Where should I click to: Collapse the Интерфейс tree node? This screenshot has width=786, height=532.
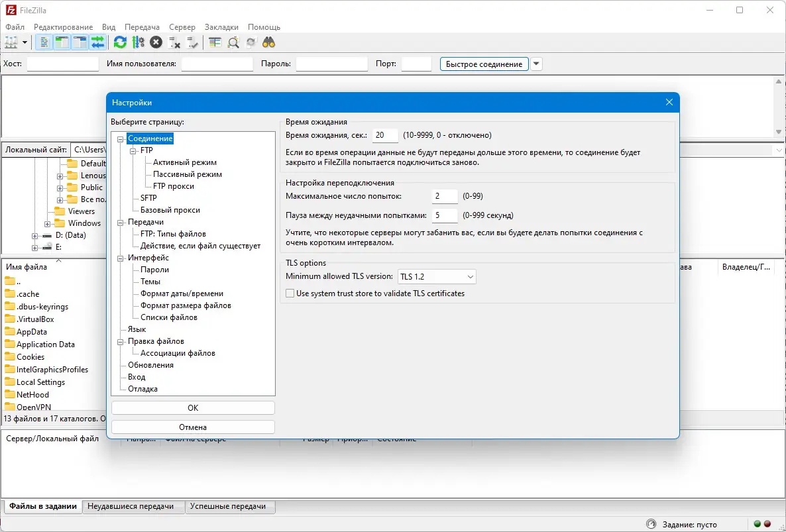click(121, 258)
